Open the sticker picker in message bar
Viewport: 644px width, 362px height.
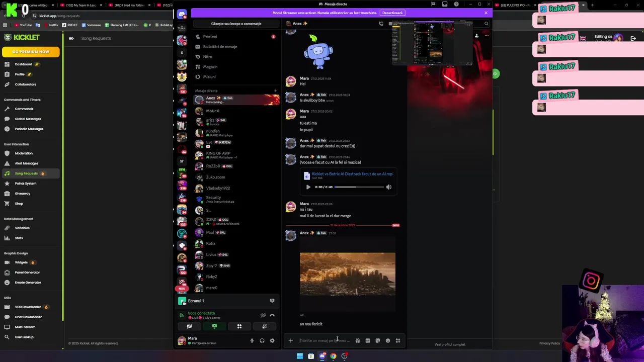(x=378, y=340)
